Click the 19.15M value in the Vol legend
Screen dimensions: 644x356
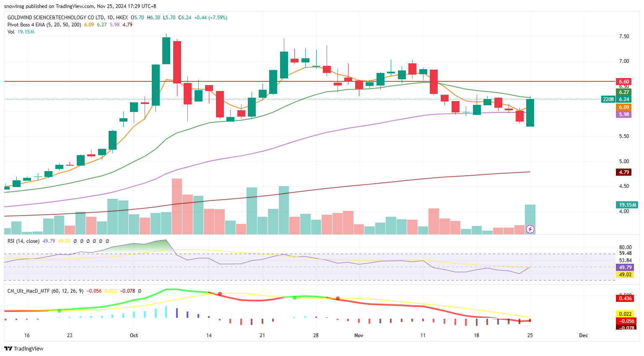coord(26,32)
